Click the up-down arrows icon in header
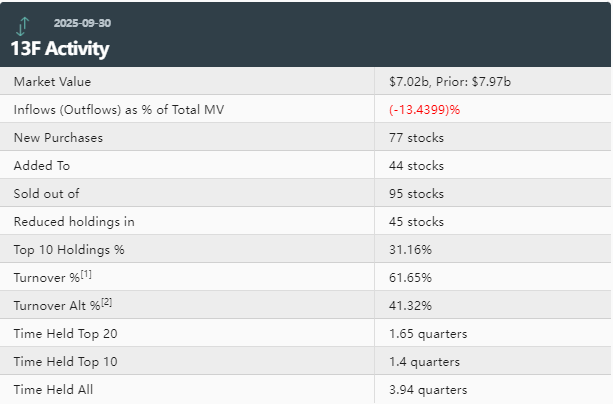 (23, 25)
